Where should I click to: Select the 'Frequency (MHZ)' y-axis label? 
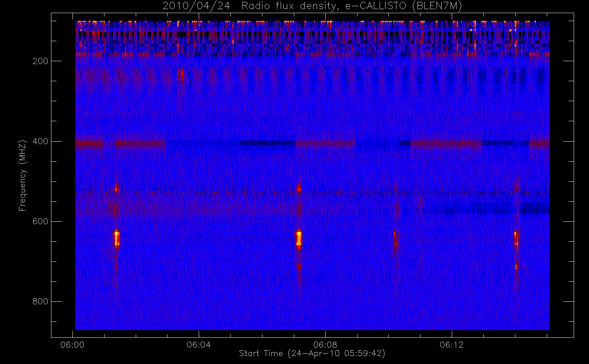pos(23,175)
